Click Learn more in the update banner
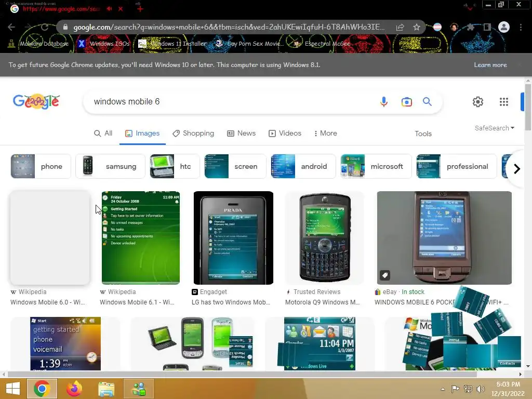 (x=490, y=65)
